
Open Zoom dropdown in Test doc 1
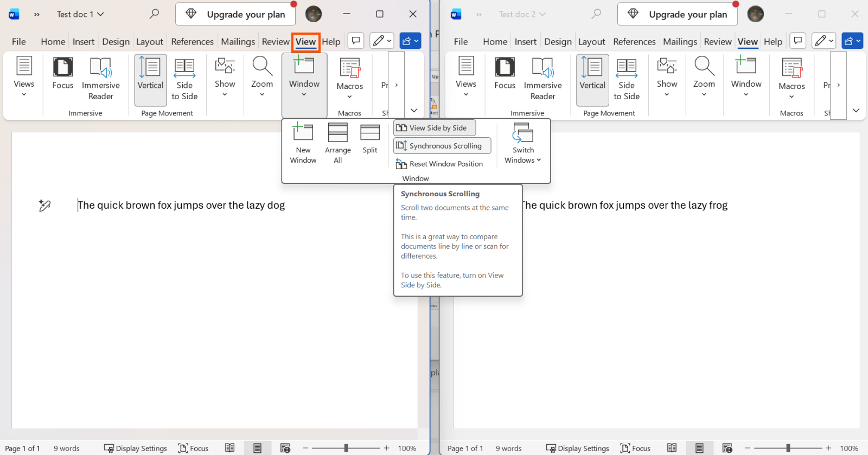[x=262, y=78]
